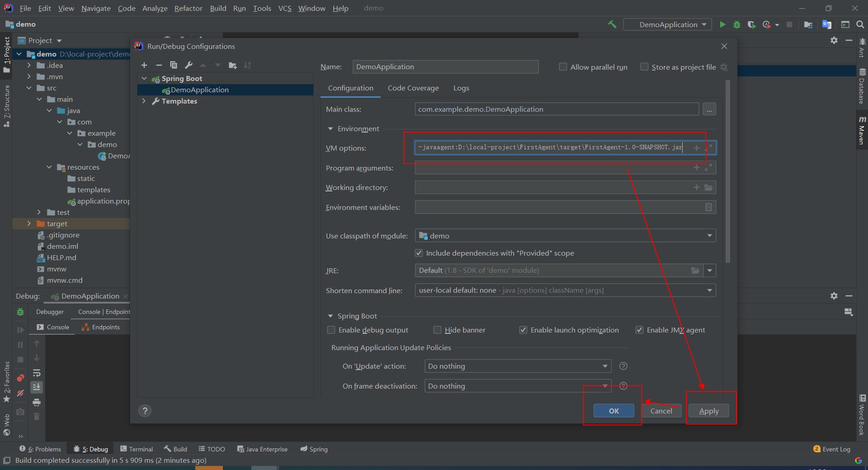868x470 pixels.
Task: Click OK button
Action: pyautogui.click(x=613, y=411)
